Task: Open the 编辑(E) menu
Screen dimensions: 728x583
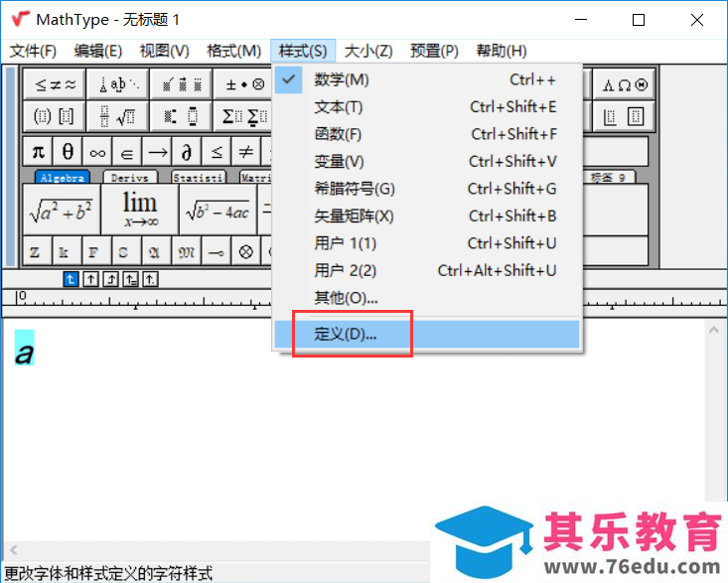Action: coord(98,51)
